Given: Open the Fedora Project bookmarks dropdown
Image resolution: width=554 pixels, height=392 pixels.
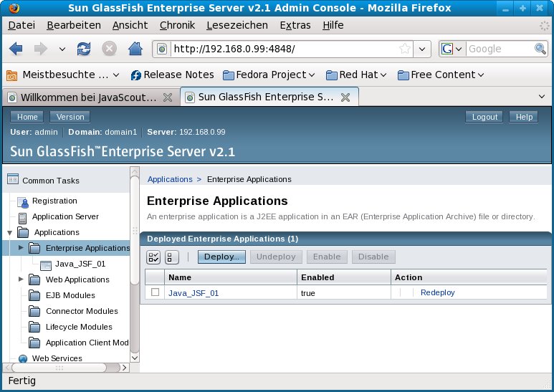Looking at the screenshot, I should 269,75.
